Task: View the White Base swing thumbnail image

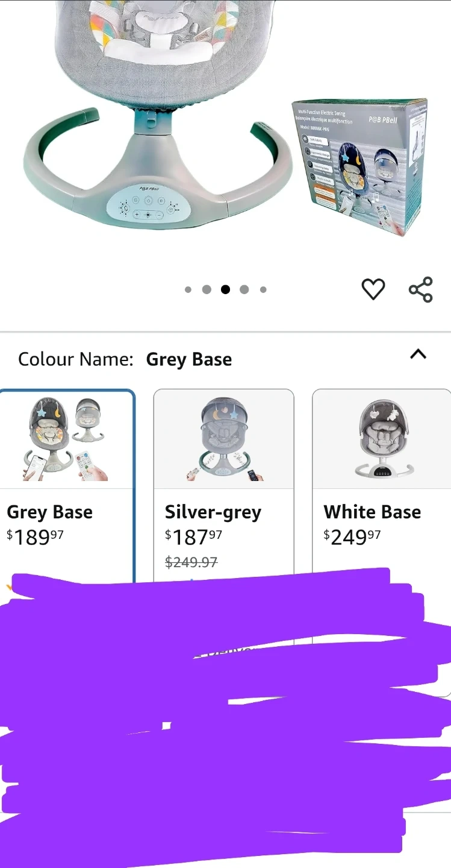Action: (x=382, y=439)
